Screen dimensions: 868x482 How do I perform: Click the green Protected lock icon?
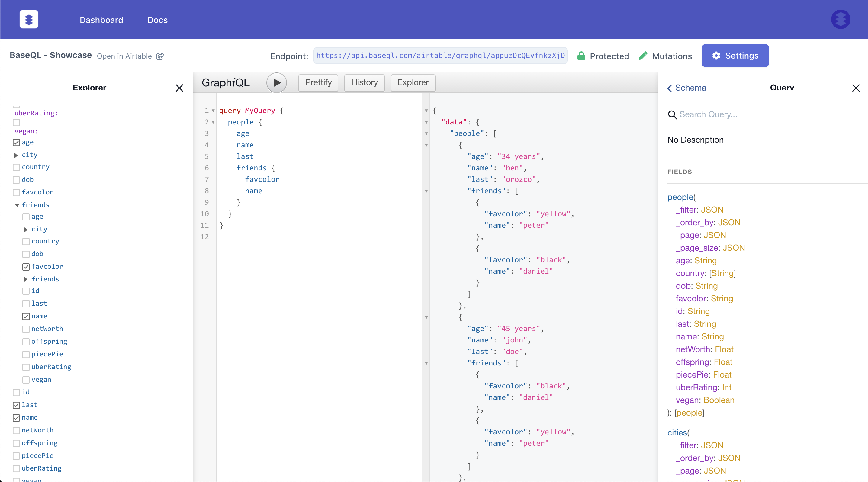(x=581, y=56)
